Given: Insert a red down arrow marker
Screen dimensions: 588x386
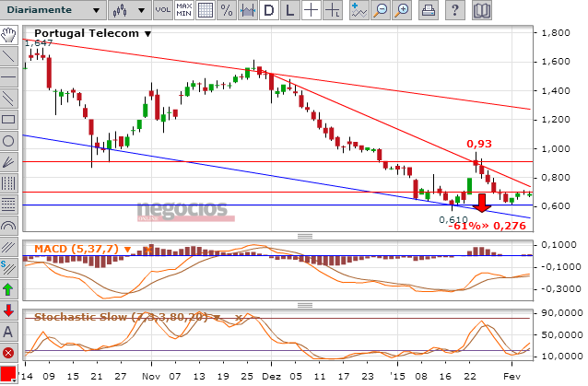Looking at the screenshot, I should click(8, 310).
